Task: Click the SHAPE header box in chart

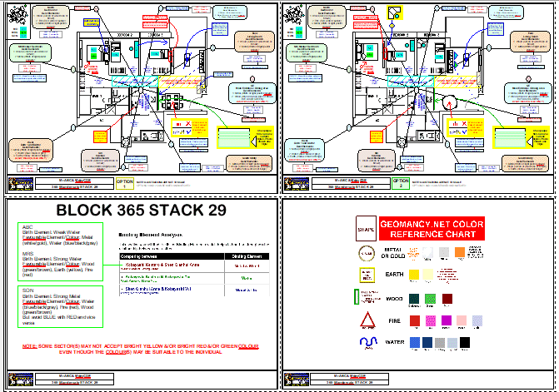Action: point(367,229)
